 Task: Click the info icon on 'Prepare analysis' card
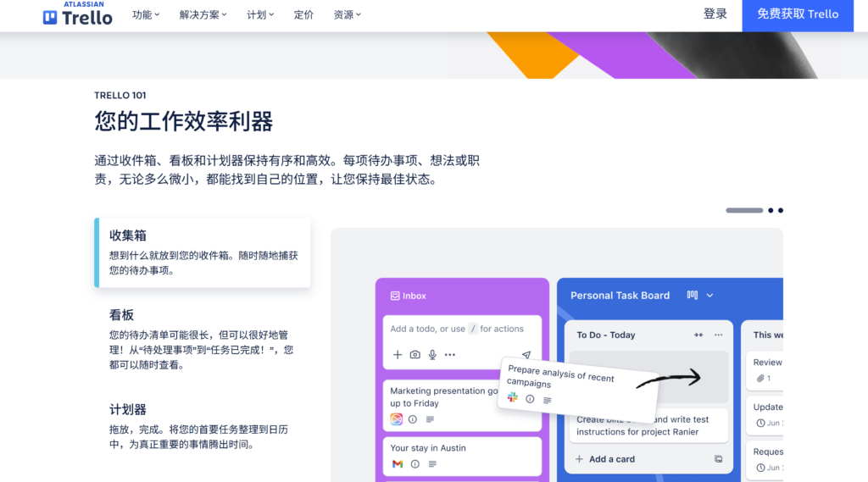point(530,399)
